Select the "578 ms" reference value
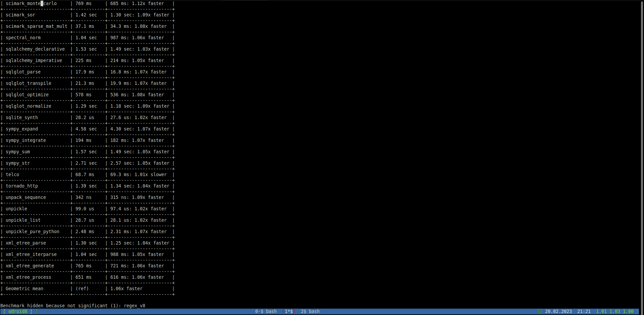 [x=84, y=95]
